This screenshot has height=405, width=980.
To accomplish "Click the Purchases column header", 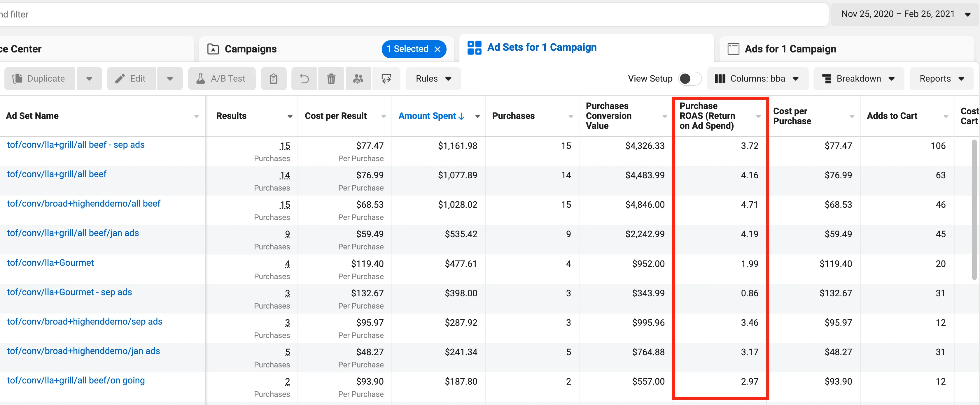I will pyautogui.click(x=513, y=116).
